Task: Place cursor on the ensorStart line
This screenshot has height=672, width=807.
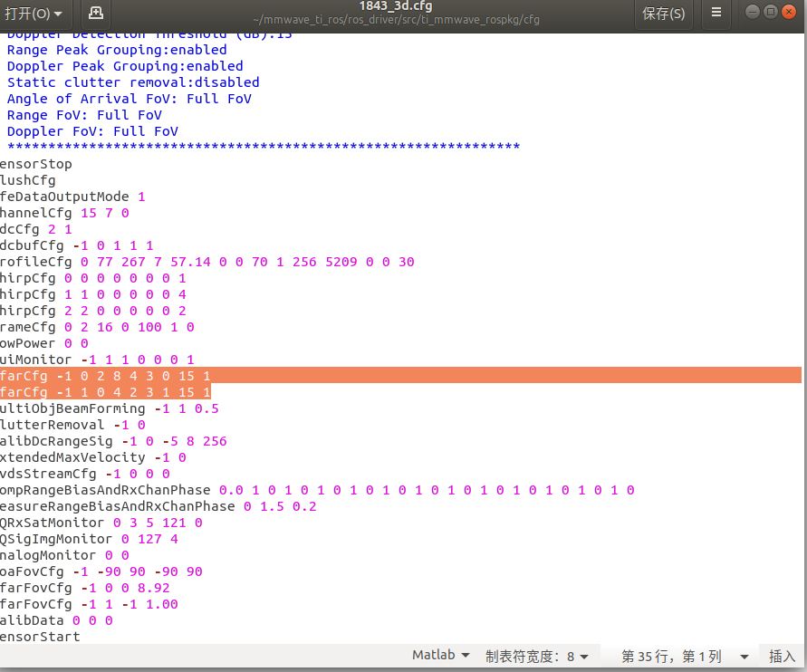Action: point(40,638)
